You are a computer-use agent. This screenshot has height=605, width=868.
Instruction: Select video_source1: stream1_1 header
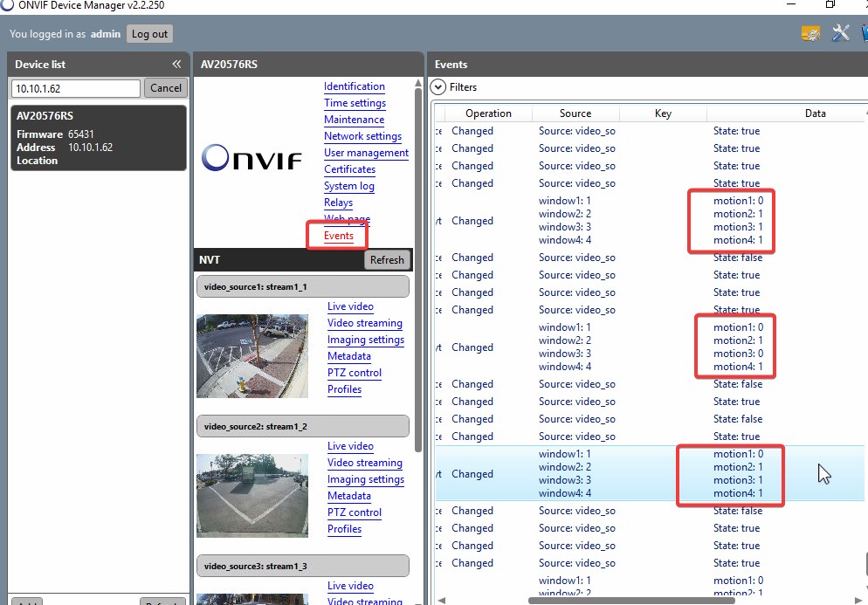302,286
